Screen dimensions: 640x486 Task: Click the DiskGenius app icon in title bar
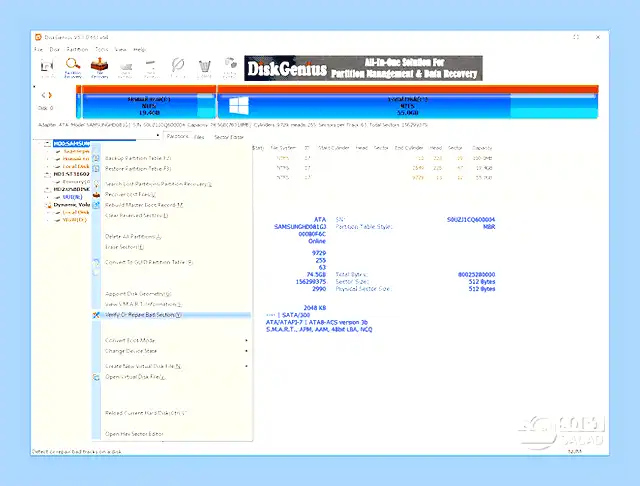38,37
